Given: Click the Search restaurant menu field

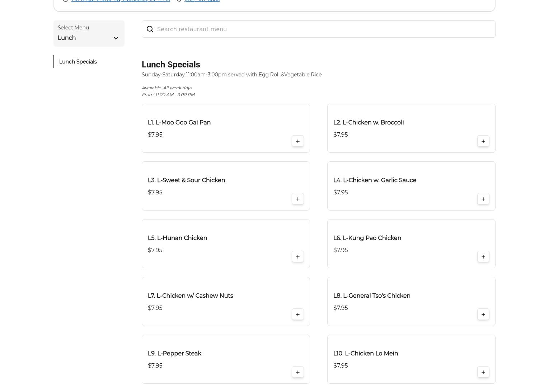Looking at the screenshot, I should click(323, 29).
